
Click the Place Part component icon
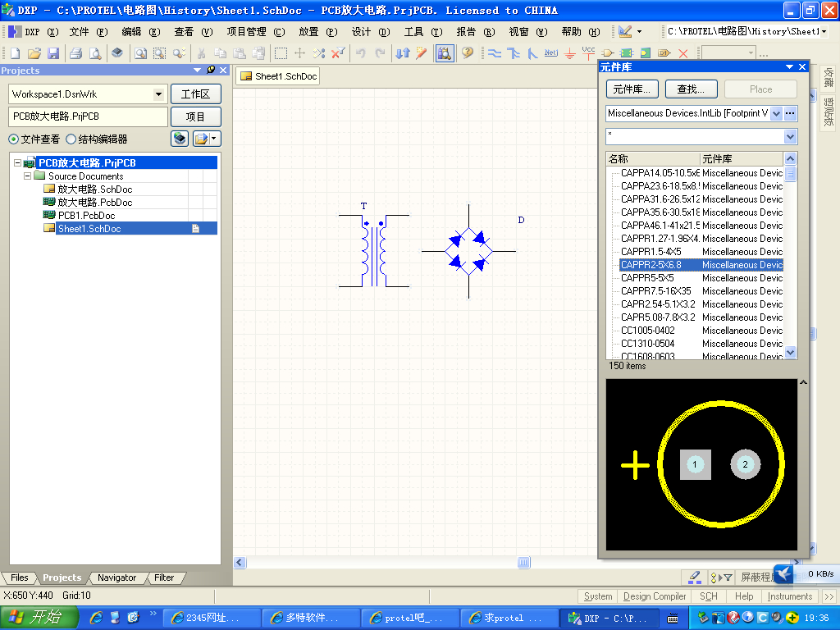coord(609,53)
